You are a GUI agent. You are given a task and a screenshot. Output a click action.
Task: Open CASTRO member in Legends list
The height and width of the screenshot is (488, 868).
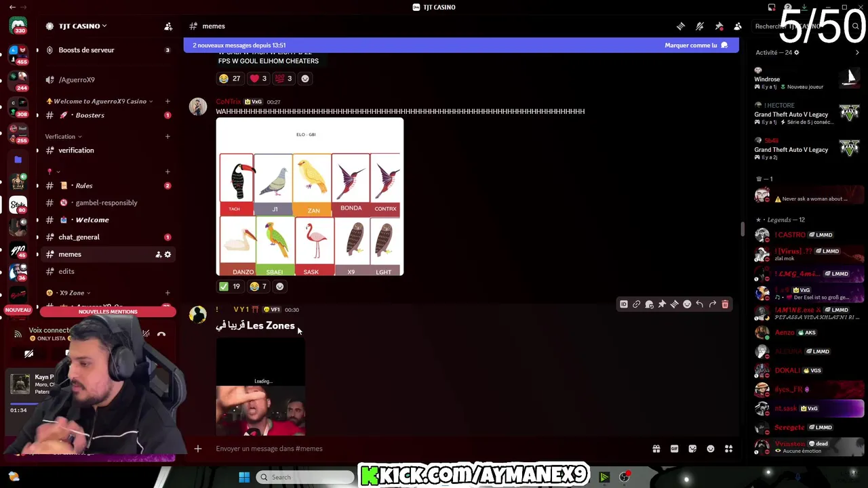(x=807, y=235)
